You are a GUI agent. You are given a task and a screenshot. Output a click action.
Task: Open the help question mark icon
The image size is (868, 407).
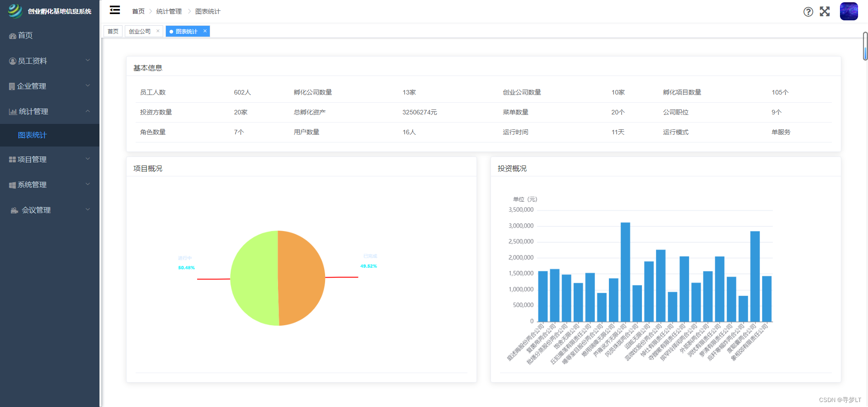tap(808, 12)
